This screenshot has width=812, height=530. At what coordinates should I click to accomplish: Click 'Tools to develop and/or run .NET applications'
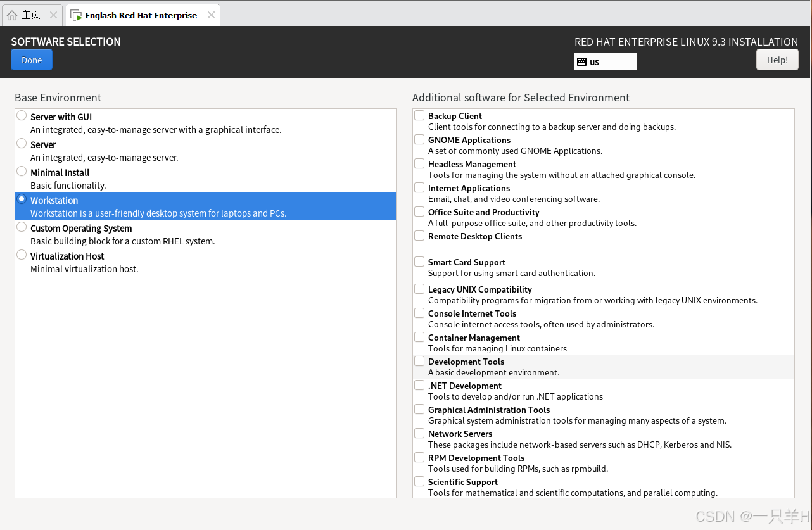pyautogui.click(x=516, y=396)
